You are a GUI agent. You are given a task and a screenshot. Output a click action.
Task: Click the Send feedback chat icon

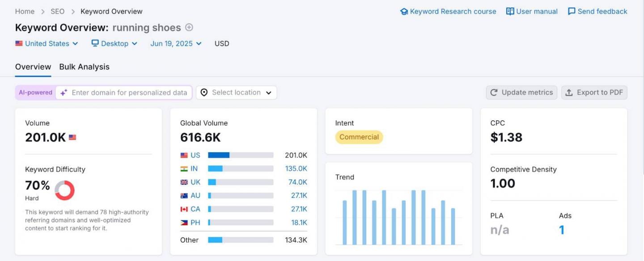(x=571, y=12)
